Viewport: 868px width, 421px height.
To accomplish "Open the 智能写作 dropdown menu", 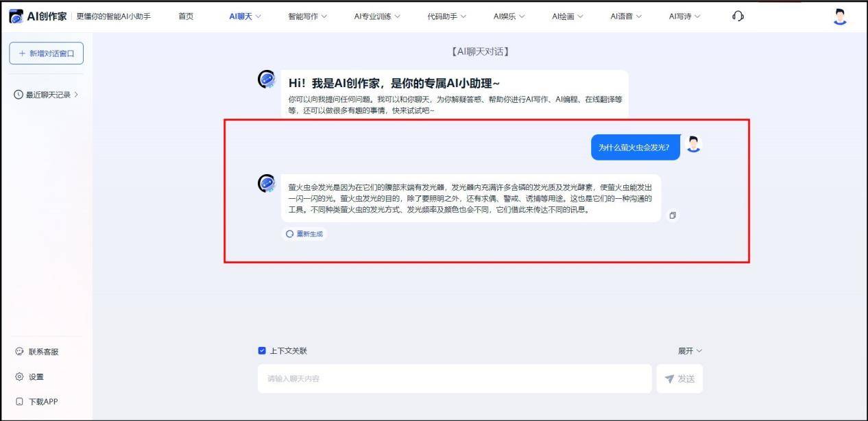I will (307, 16).
